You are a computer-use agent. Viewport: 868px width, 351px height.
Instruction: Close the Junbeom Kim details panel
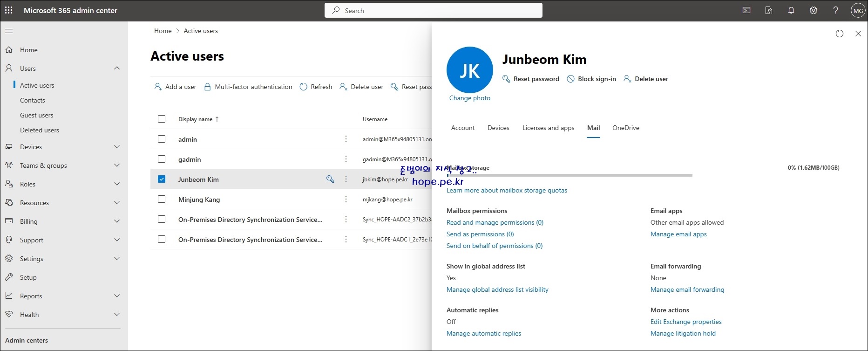pos(858,34)
